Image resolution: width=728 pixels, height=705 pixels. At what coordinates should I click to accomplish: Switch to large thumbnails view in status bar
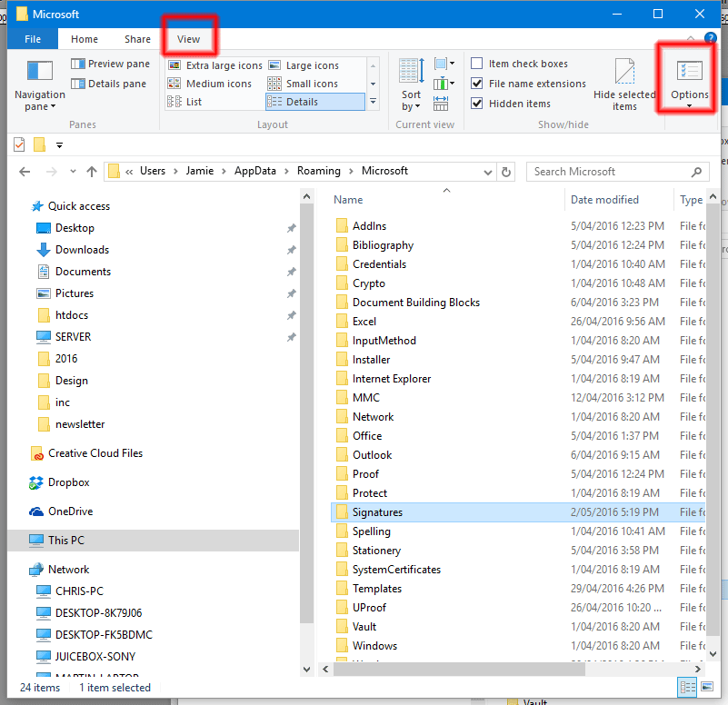point(707,687)
